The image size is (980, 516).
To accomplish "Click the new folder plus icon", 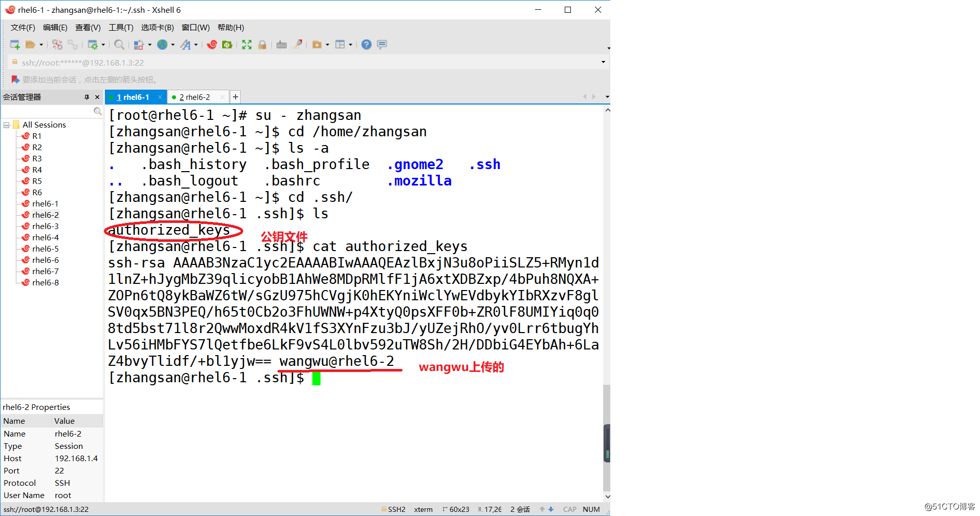I will tap(317, 45).
